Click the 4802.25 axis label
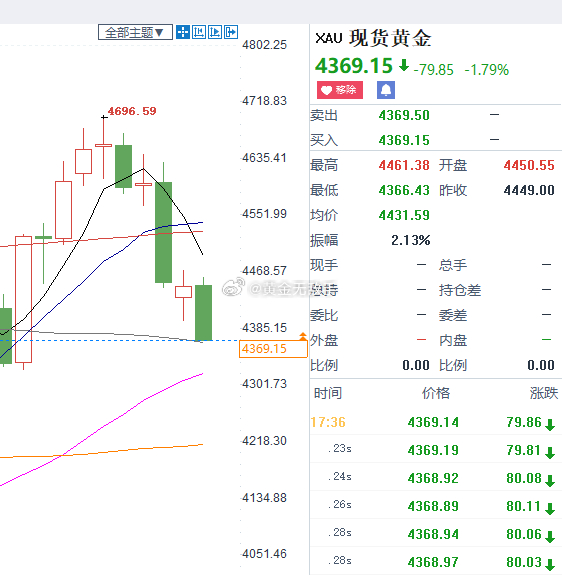Viewport: 562px width, 575px height. [x=264, y=45]
